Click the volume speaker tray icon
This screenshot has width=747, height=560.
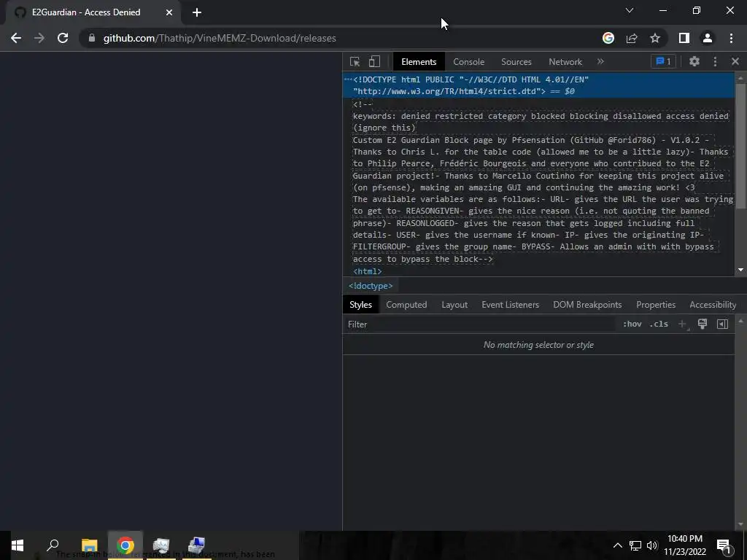point(651,545)
